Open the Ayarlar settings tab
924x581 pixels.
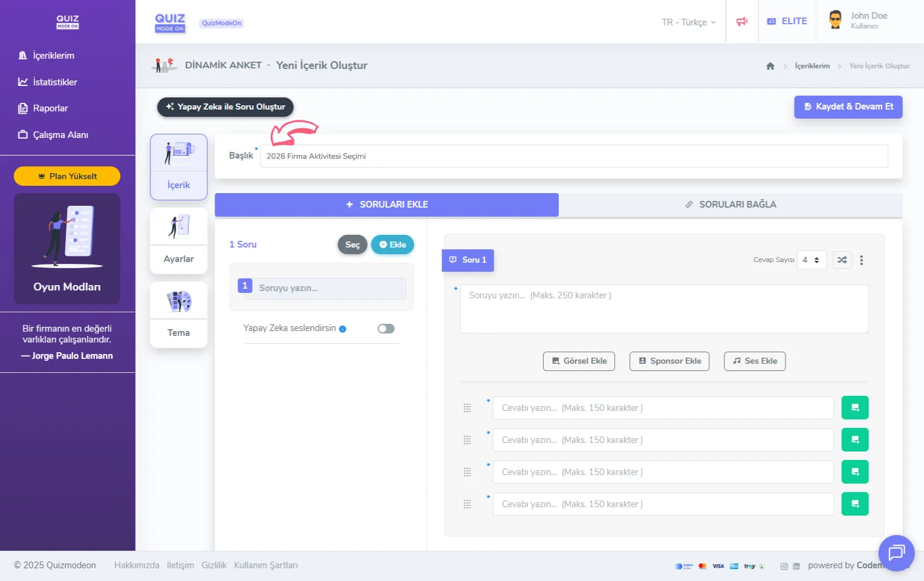tap(178, 241)
